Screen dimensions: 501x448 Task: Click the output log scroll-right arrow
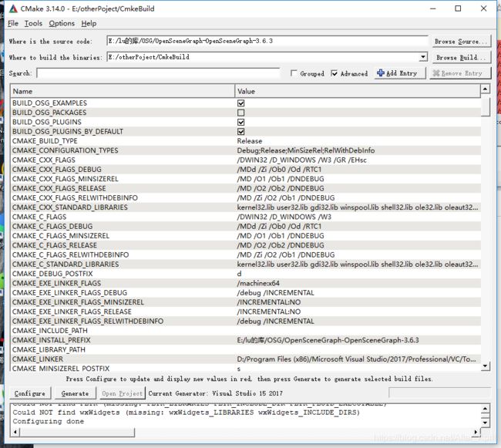(476, 433)
